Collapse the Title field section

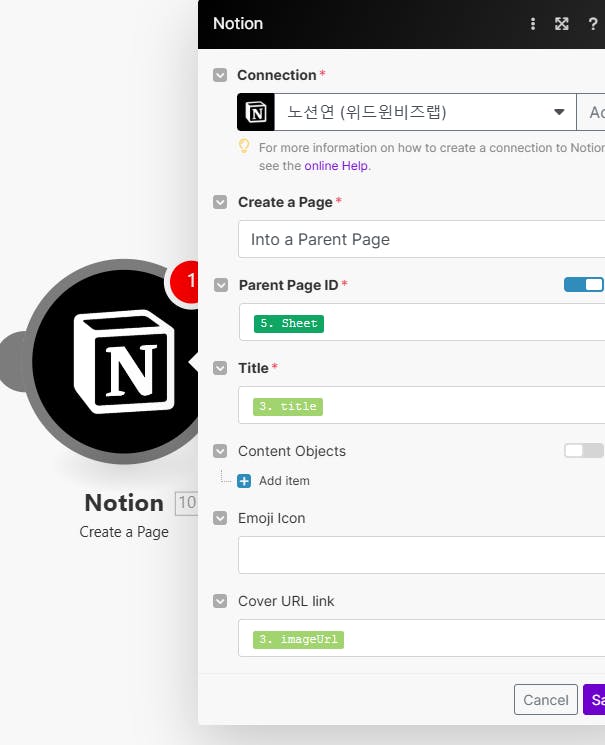(x=220, y=368)
